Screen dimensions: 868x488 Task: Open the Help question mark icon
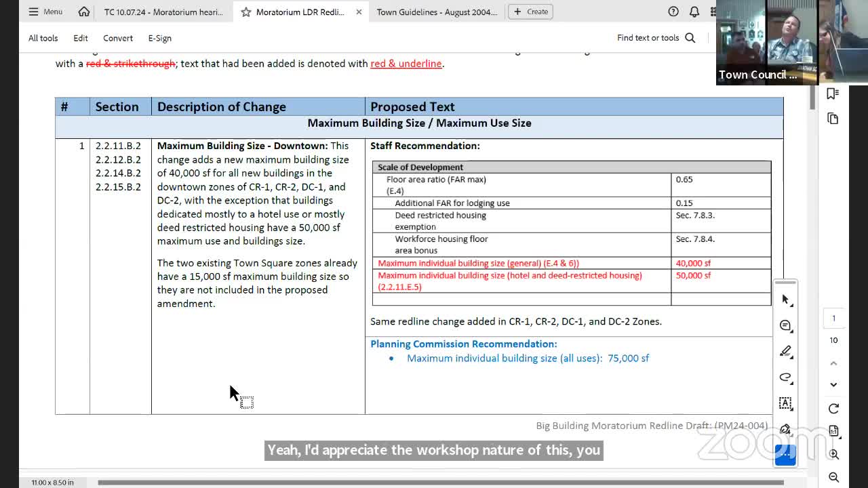tap(673, 12)
